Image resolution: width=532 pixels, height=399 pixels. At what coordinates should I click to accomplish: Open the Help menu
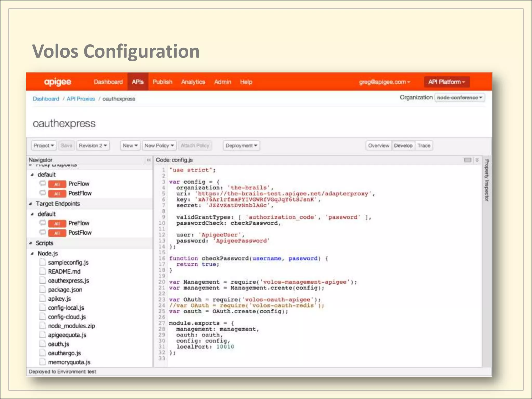(246, 82)
